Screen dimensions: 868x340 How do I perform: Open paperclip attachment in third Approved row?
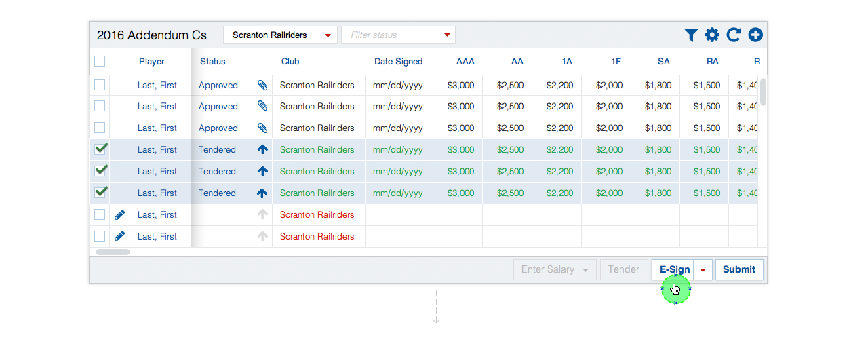(262, 128)
